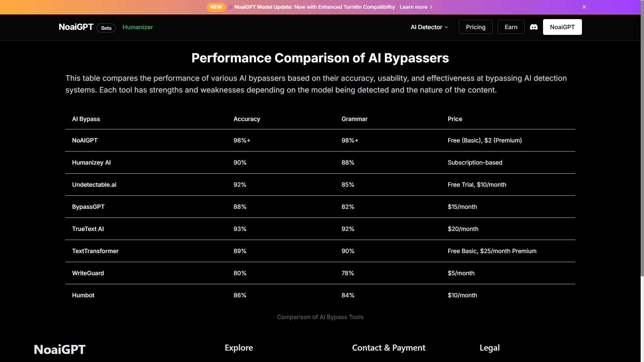Click the Explore footer heading
The height and width of the screenshot is (362, 644).
click(238, 348)
